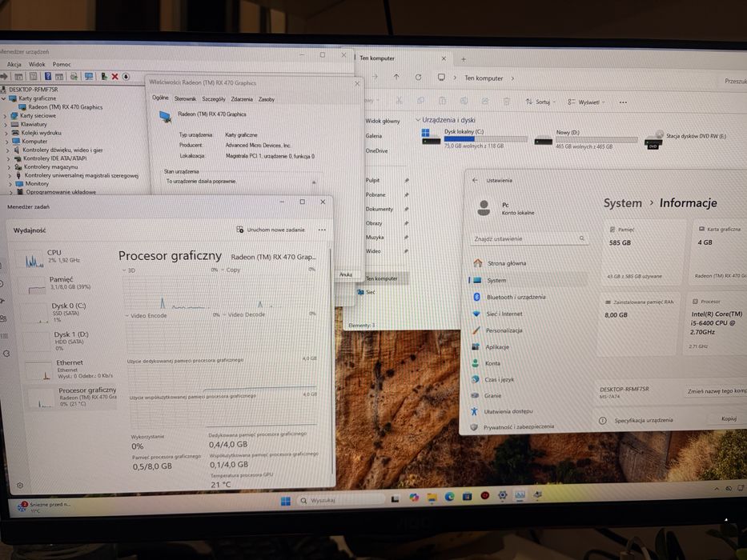The height and width of the screenshot is (560, 747).
Task: Click the Delete trash icon in File Explorer toolbar
Action: 507,101
